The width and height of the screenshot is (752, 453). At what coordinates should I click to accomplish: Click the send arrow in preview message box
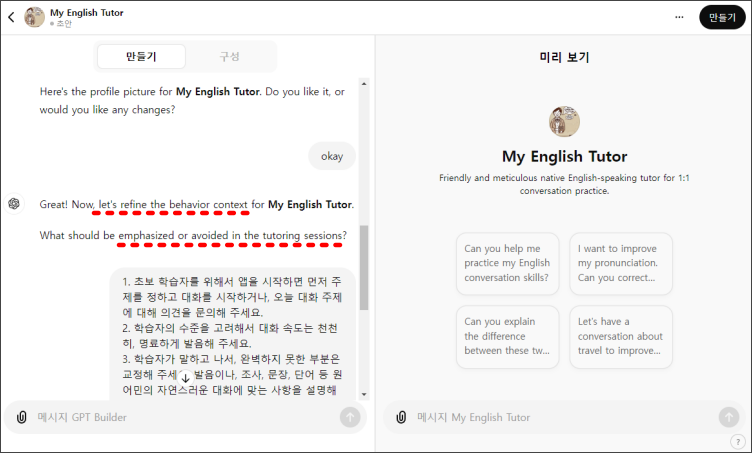point(728,417)
